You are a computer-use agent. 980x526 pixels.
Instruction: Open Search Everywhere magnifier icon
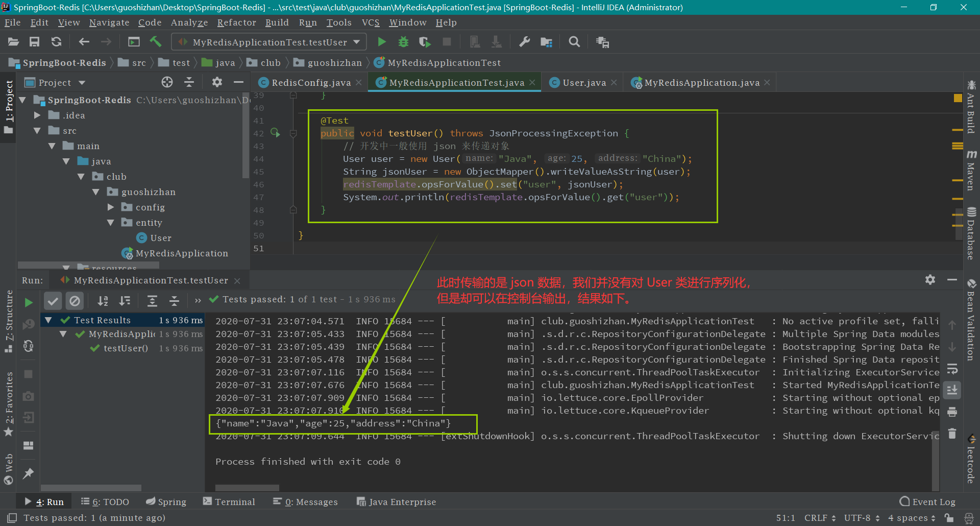pyautogui.click(x=574, y=42)
